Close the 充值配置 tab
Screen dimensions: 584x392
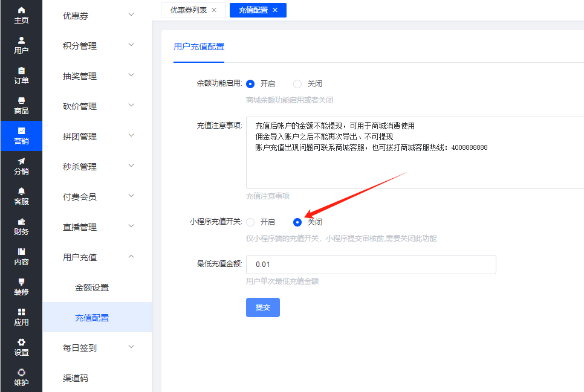[x=275, y=10]
